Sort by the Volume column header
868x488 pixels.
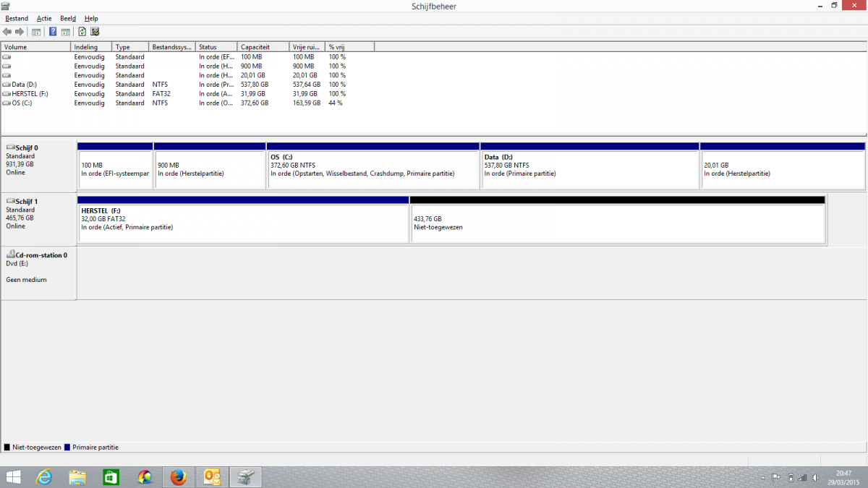click(x=36, y=47)
